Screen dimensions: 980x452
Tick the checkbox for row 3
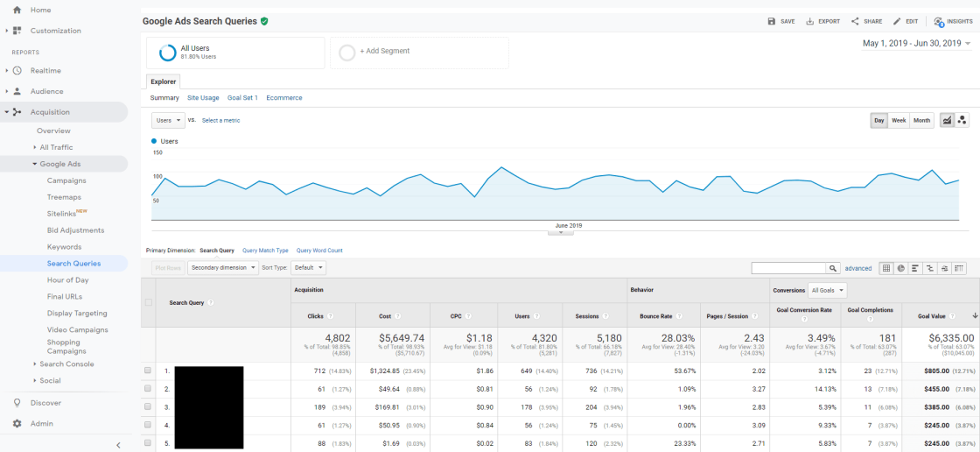click(x=148, y=406)
